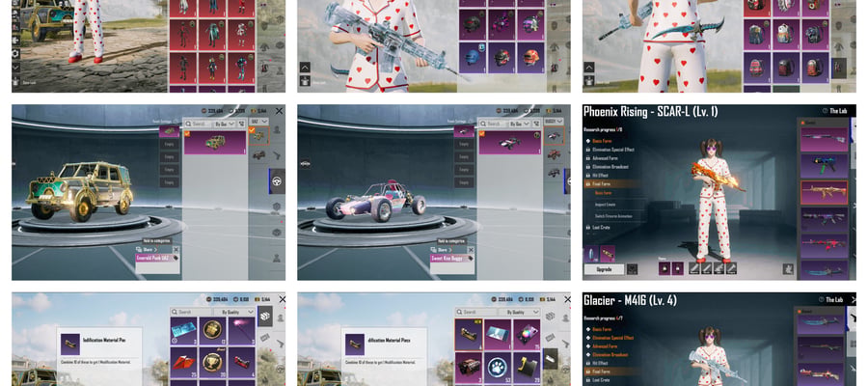Open the UAZ vehicle type dropdown
Screen dimensions: 868x386
point(258,122)
